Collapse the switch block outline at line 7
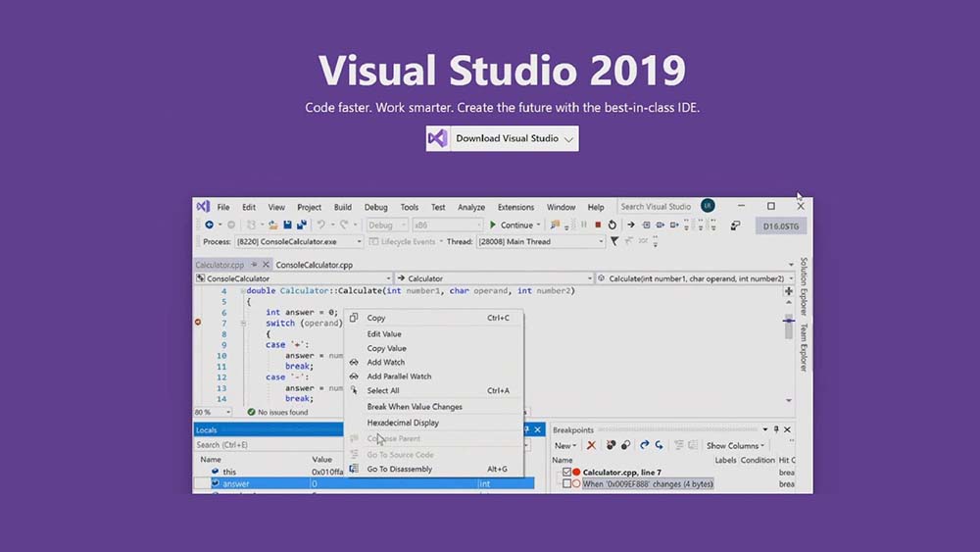This screenshot has width=980, height=552. [243, 324]
